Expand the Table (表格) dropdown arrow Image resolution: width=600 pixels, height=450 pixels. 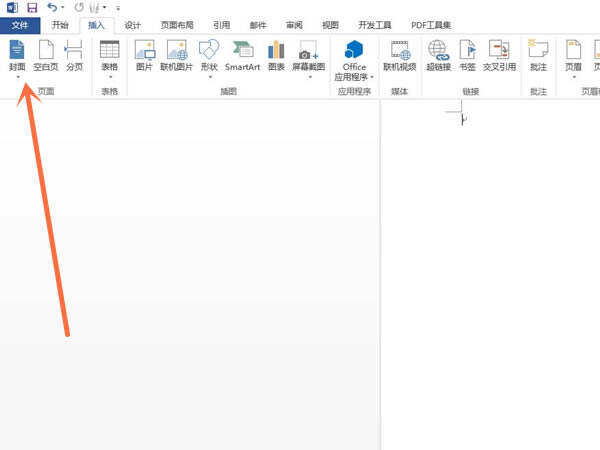[110, 77]
